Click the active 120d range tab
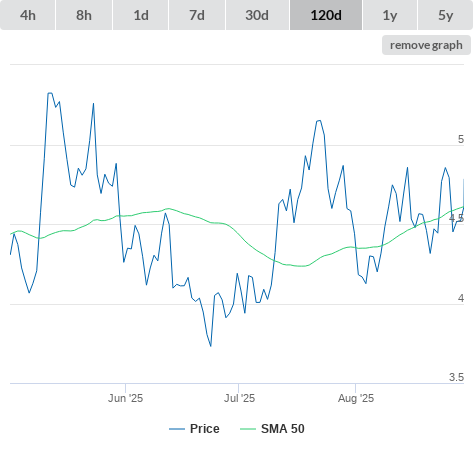Screen dimensions: 474x455 point(326,15)
